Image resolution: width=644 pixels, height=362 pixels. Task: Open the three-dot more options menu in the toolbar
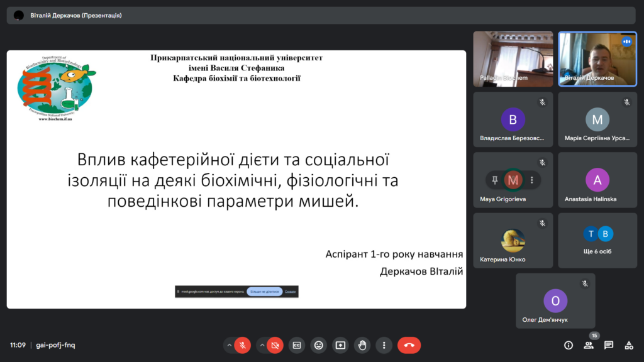pos(383,345)
